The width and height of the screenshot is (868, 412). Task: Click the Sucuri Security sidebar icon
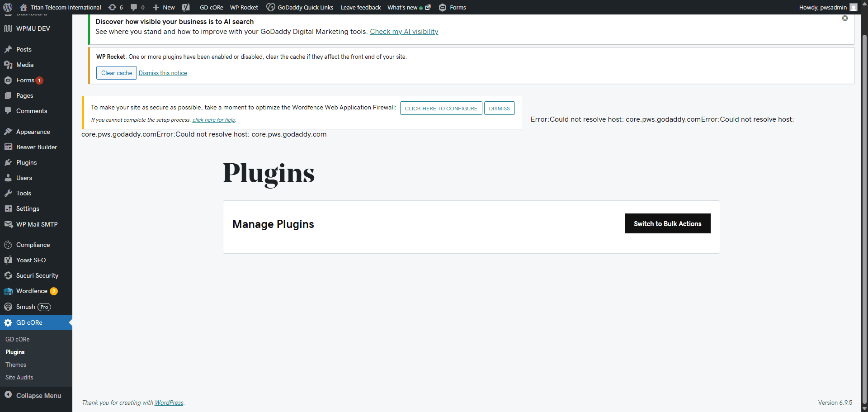pos(8,275)
